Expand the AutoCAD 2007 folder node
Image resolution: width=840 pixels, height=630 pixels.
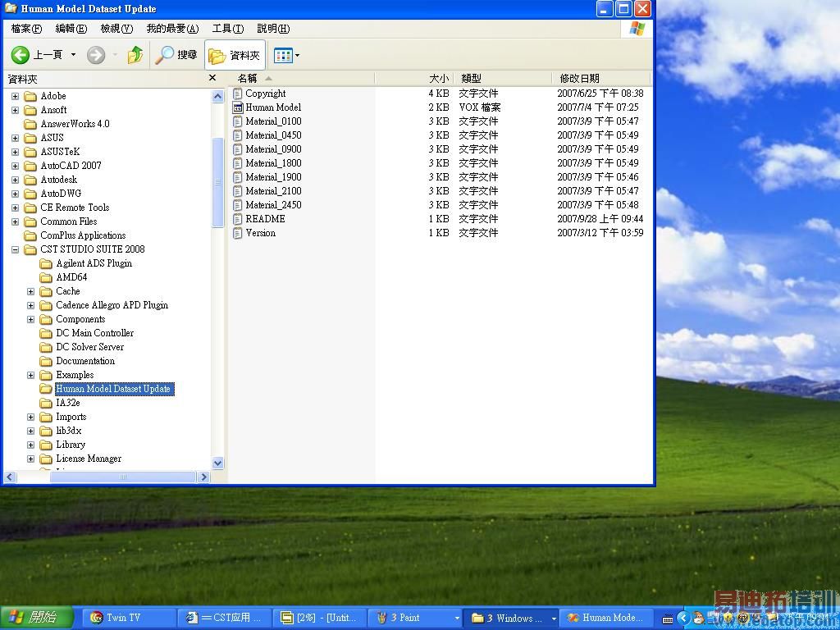pyautogui.click(x=15, y=166)
